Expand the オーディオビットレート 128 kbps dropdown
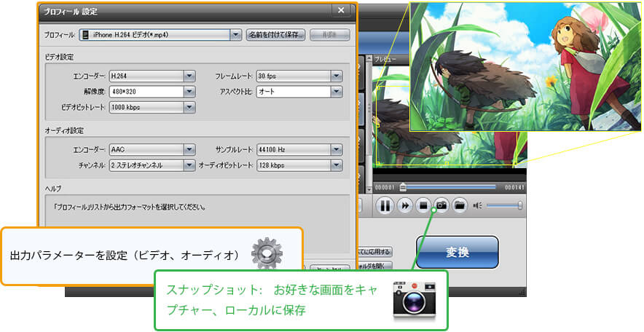 tap(337, 165)
